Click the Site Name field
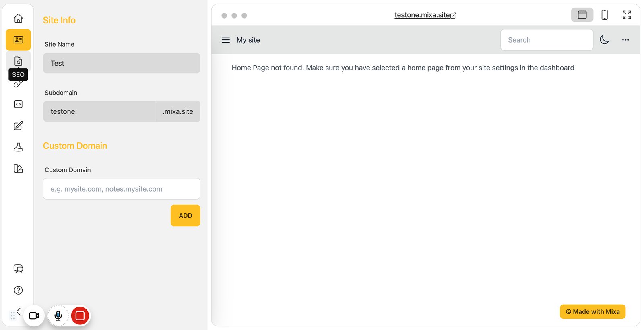644x330 pixels. pyautogui.click(x=122, y=63)
